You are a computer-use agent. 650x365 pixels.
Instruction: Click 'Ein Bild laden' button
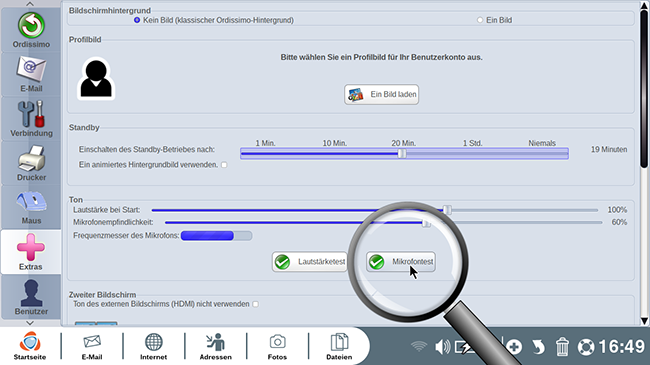[381, 95]
